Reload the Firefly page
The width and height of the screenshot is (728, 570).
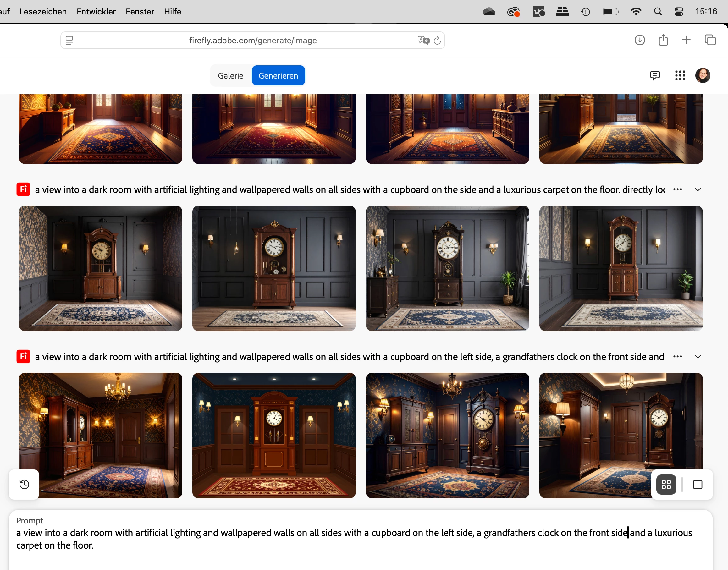[x=437, y=41]
